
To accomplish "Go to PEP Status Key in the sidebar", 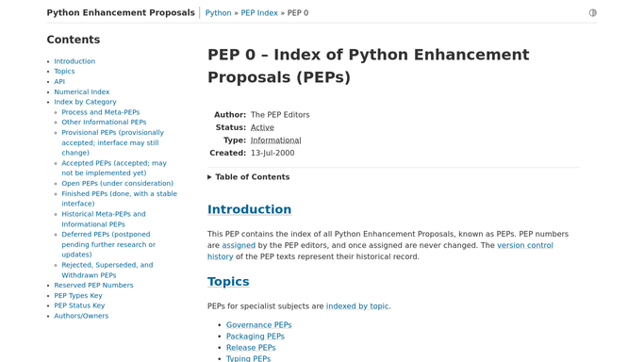I will [79, 305].
